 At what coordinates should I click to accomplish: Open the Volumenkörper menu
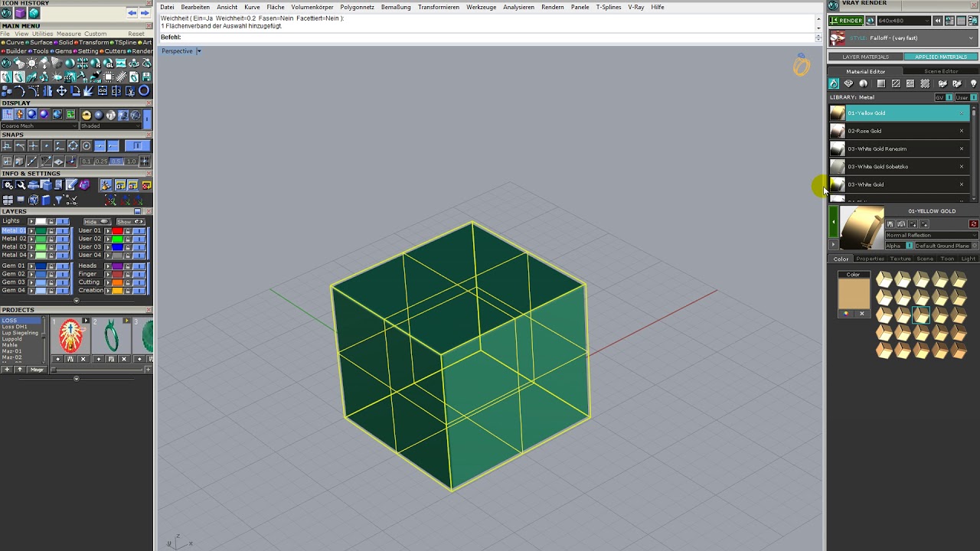click(x=312, y=7)
